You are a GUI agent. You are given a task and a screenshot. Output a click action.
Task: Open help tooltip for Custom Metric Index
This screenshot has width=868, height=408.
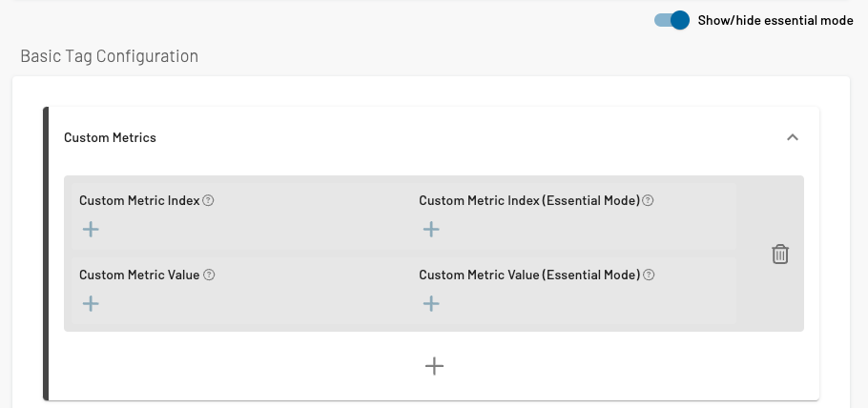209,201
